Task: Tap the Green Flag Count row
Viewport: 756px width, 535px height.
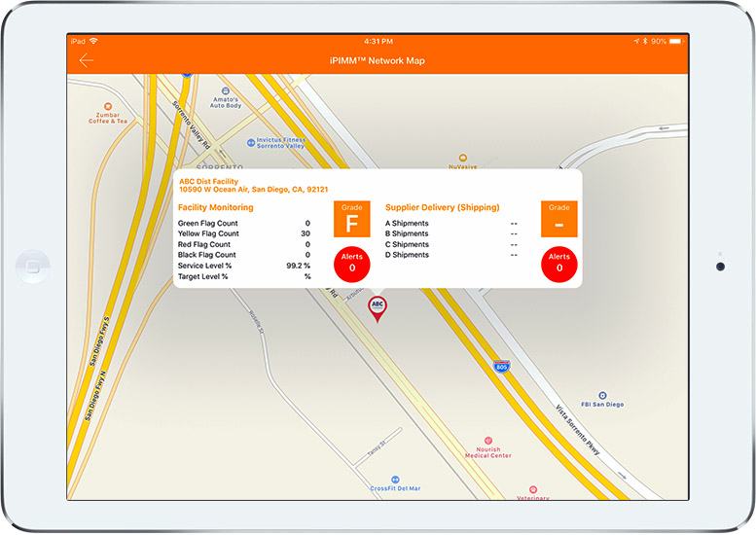Action: coord(244,223)
